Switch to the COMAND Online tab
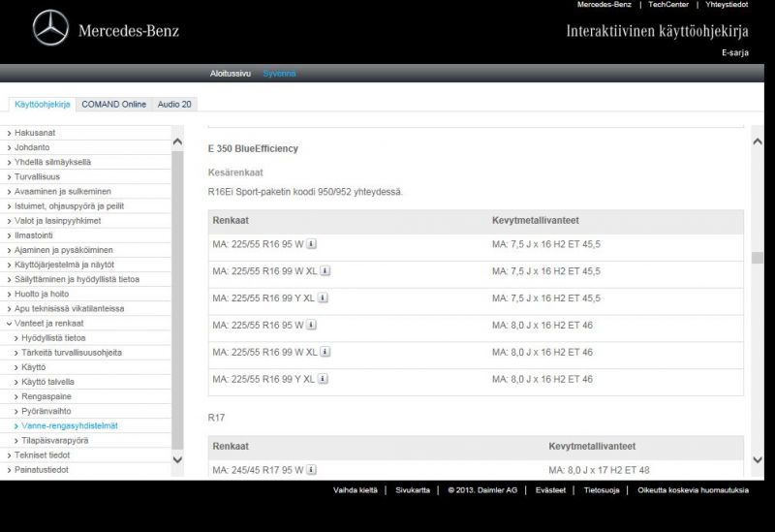Viewport: 775px width, 532px height. point(113,104)
